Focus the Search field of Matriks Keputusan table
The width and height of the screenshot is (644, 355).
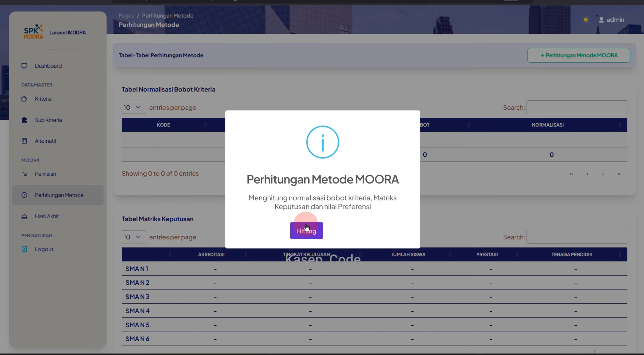coord(577,237)
